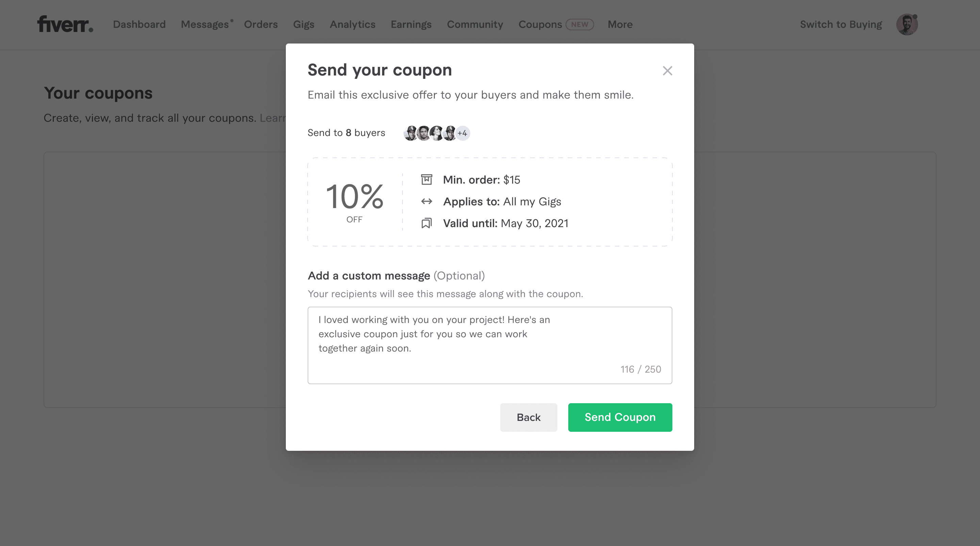
Task: Click the Applies to arrows icon
Action: coord(426,201)
